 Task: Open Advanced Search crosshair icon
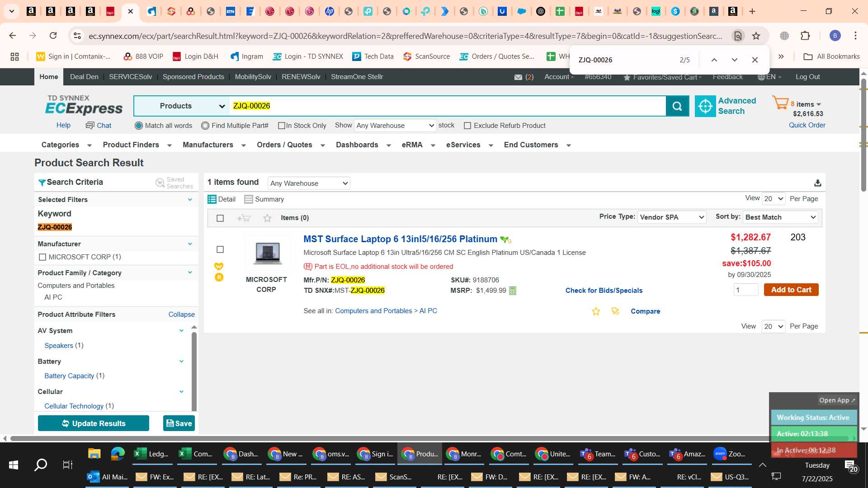coord(705,106)
